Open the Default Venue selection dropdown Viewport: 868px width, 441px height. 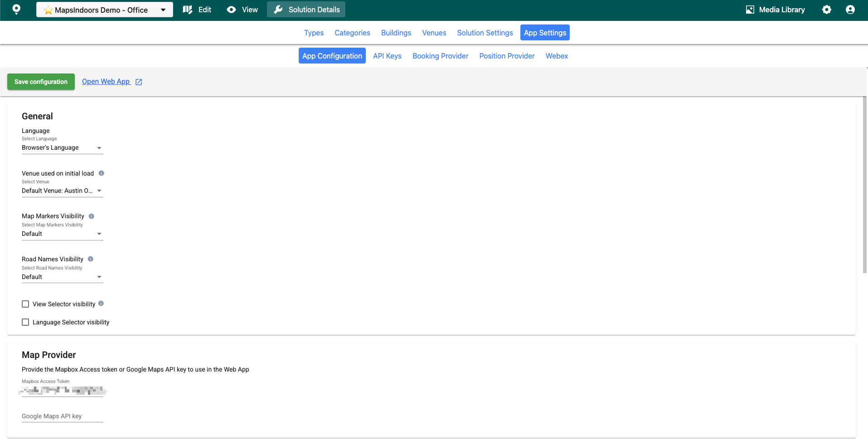coord(62,191)
